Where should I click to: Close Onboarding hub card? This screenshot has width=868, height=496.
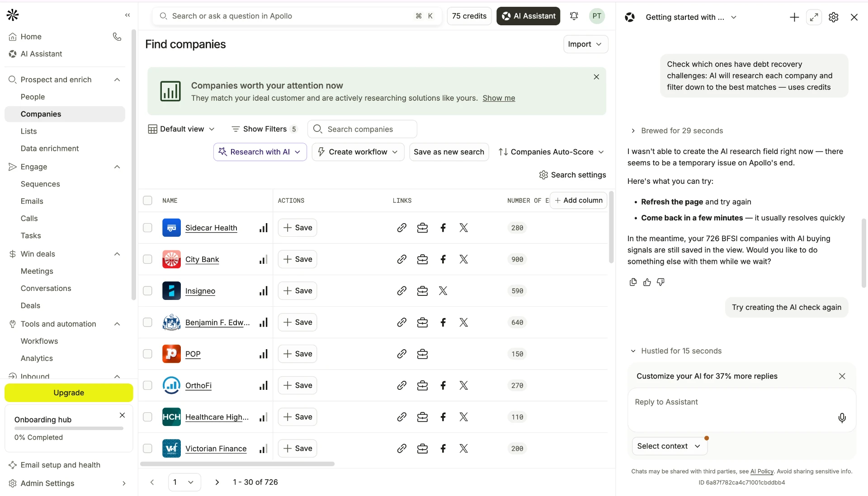[122, 415]
